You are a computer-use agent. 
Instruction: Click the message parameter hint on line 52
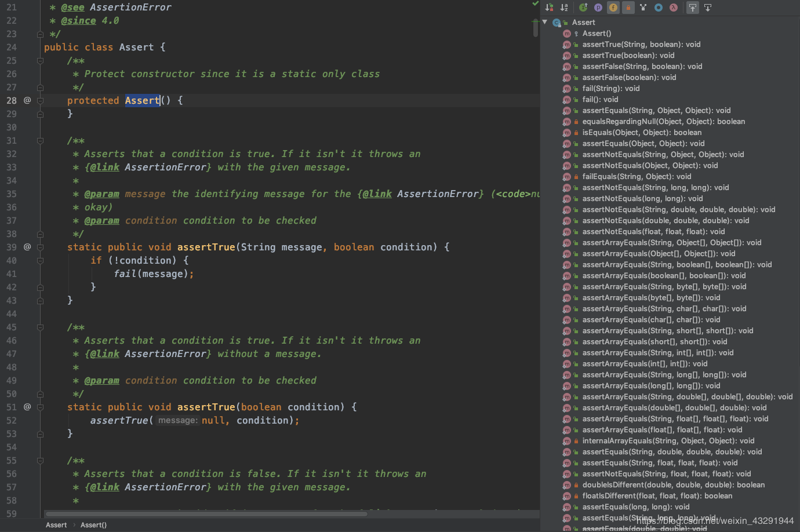pyautogui.click(x=178, y=420)
